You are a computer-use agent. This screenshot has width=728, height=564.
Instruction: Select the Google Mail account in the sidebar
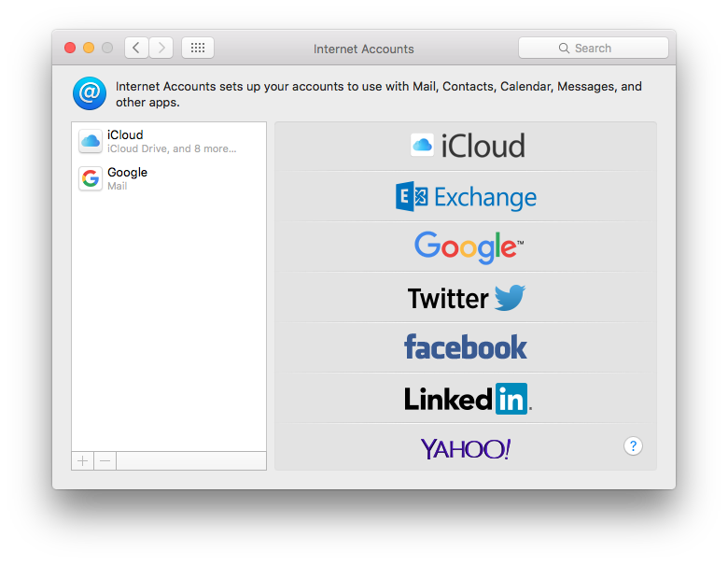[168, 178]
